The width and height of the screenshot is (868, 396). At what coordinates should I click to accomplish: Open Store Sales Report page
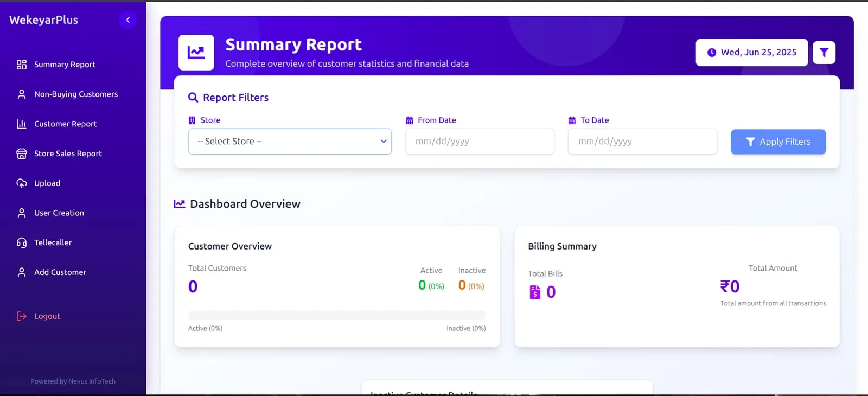tap(68, 154)
